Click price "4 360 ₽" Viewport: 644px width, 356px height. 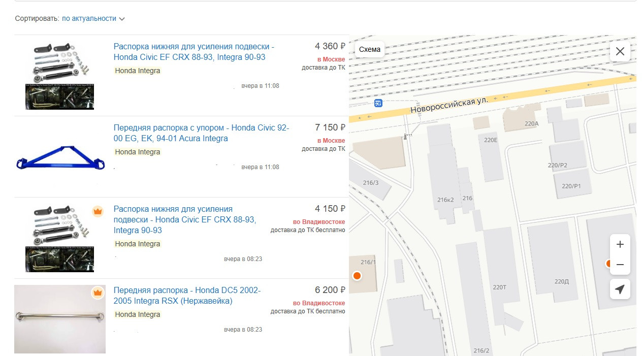[330, 46]
